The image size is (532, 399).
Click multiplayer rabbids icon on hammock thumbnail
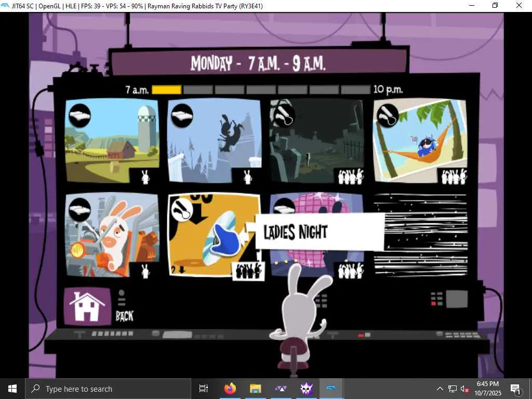point(454,177)
